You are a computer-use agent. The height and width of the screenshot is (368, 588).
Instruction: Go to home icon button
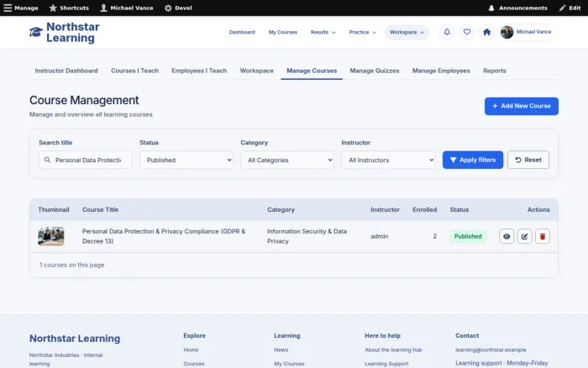[486, 32]
